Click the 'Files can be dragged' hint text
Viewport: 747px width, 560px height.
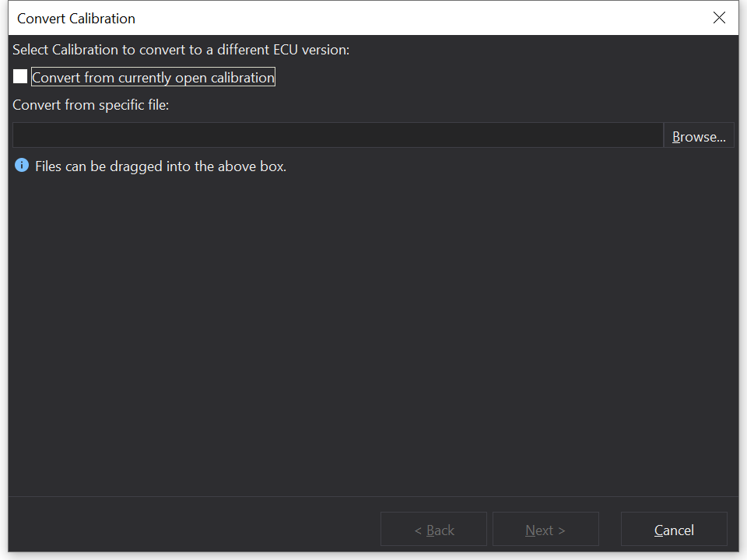tap(160, 166)
